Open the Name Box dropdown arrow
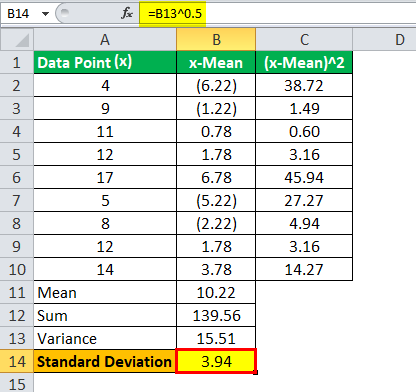Screen dimensions: 416x392 click(45, 14)
